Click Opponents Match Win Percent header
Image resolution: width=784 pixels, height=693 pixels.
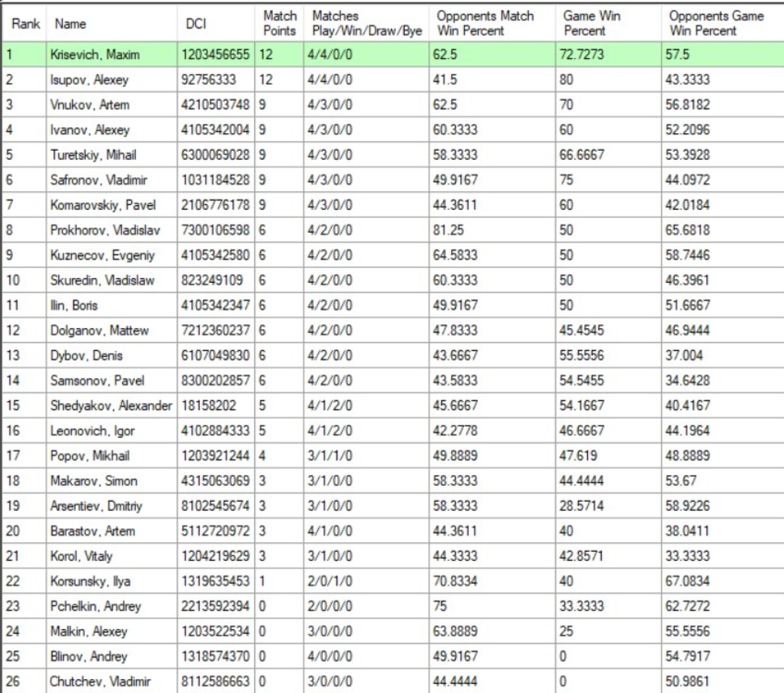click(x=492, y=23)
